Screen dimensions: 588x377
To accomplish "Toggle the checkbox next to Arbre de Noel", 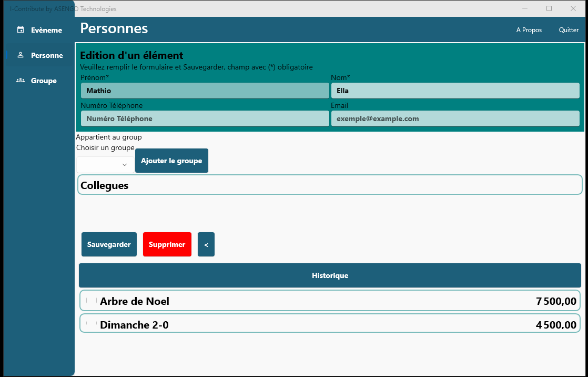I will point(90,301).
